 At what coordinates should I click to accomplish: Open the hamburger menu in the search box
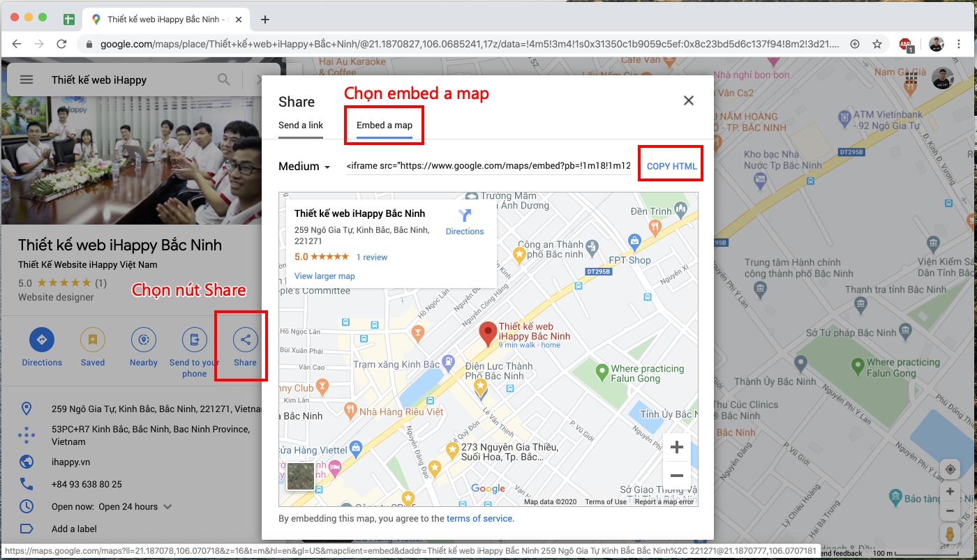click(27, 80)
